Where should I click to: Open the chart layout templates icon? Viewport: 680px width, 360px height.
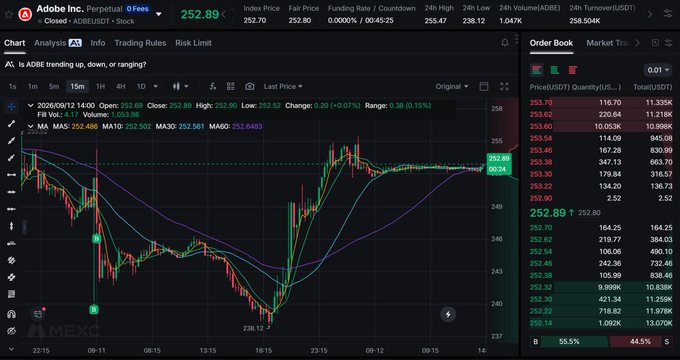[x=231, y=86]
